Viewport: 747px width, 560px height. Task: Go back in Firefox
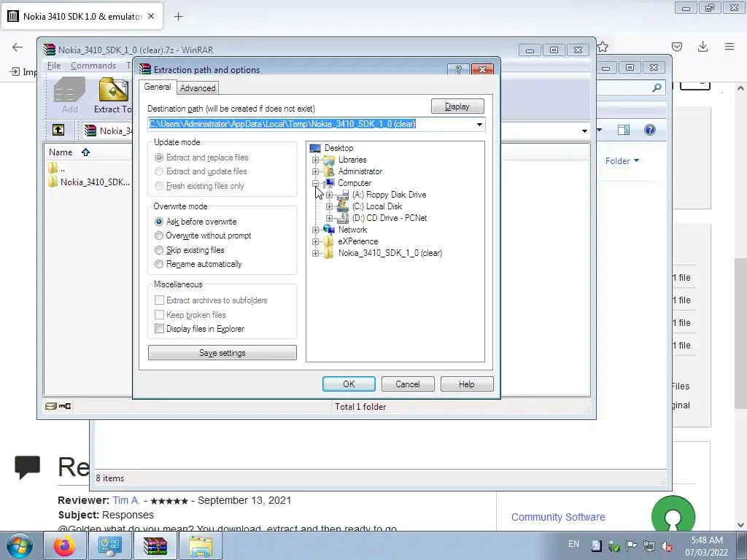(x=18, y=47)
